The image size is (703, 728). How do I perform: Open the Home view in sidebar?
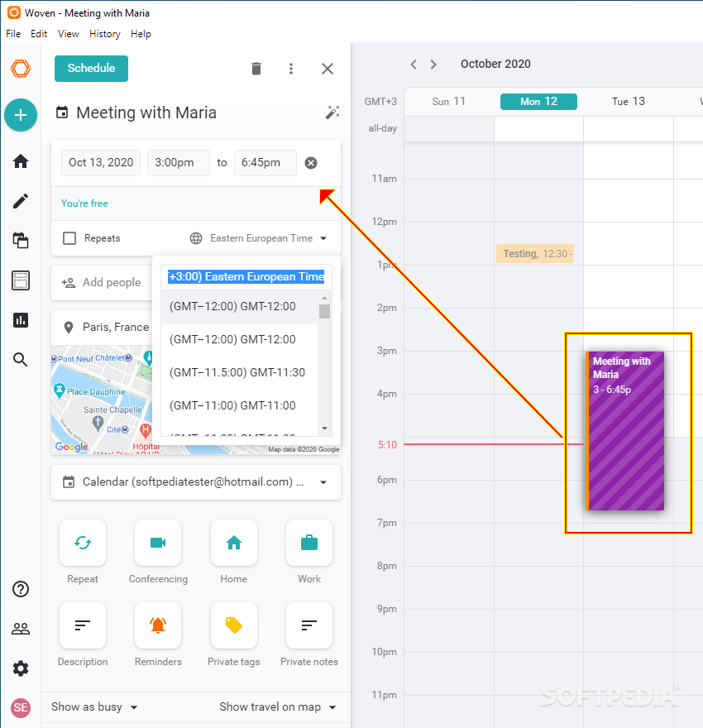[x=21, y=161]
